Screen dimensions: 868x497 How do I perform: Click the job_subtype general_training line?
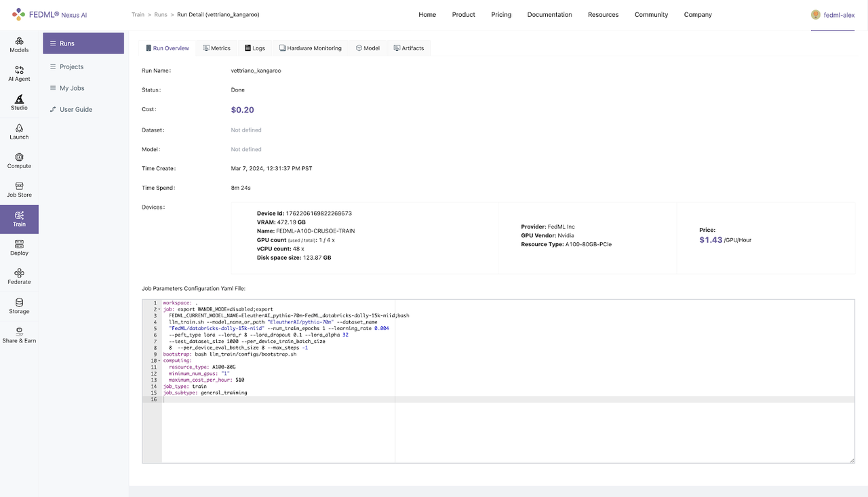point(205,393)
